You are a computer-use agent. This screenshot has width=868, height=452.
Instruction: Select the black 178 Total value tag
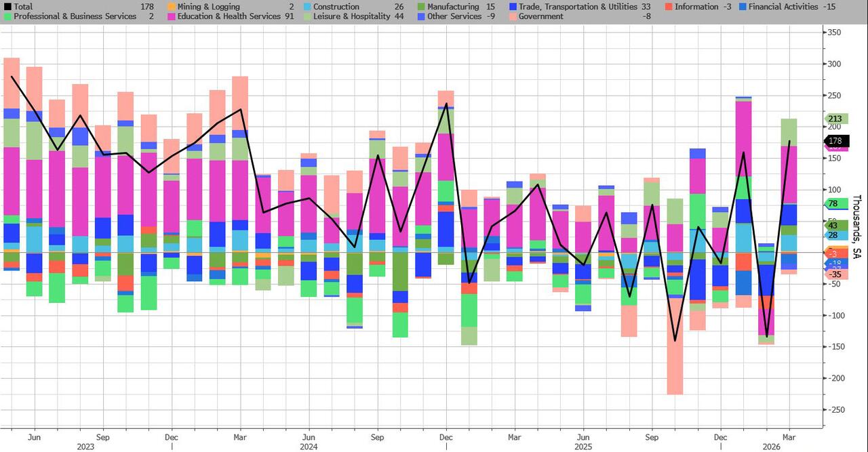[835, 141]
